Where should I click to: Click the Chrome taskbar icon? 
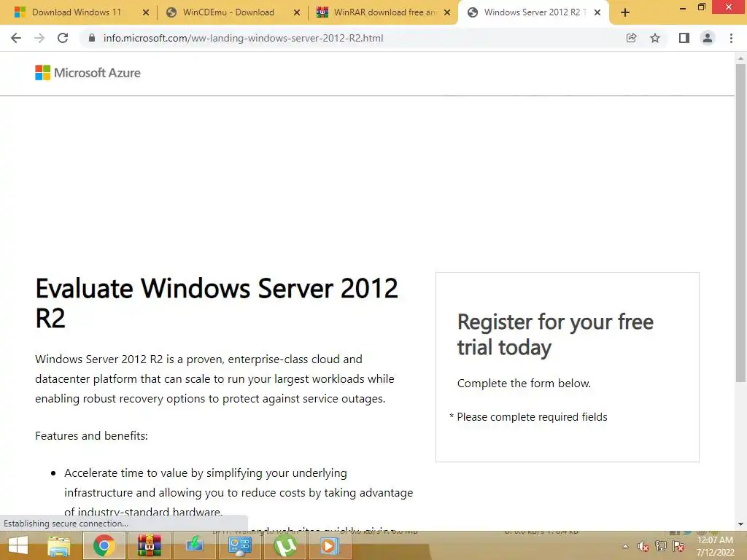pyautogui.click(x=104, y=545)
